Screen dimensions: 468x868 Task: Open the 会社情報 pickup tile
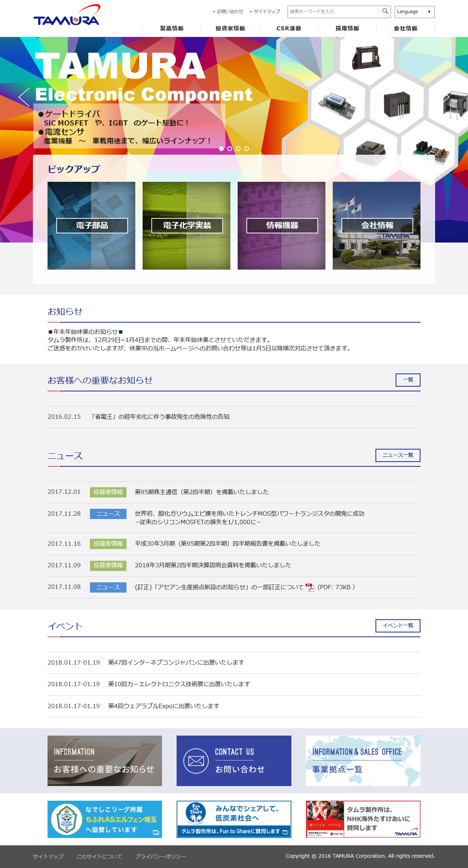tap(377, 226)
